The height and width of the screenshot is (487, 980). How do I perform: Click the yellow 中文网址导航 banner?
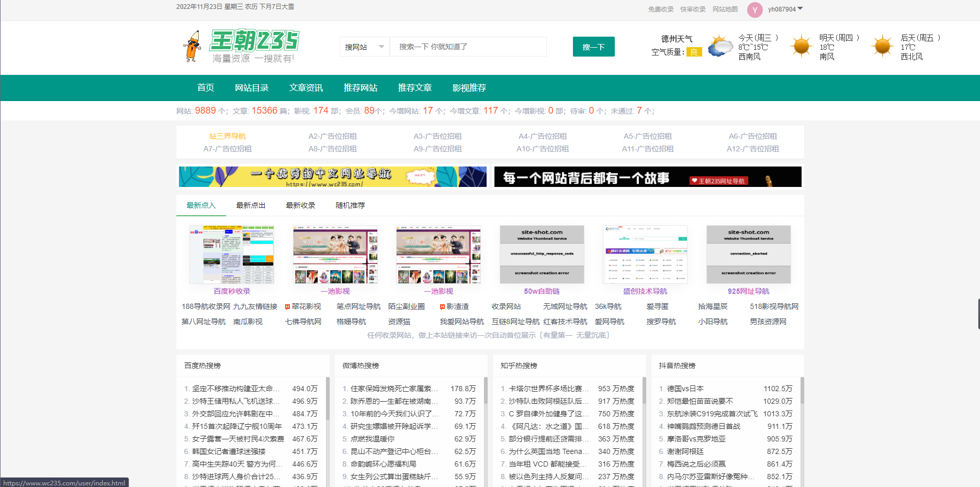[x=333, y=176]
